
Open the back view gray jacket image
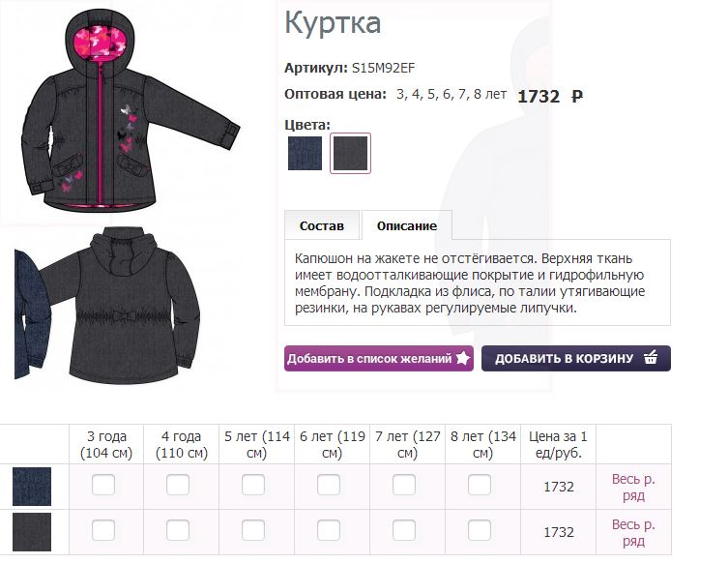pos(121,306)
